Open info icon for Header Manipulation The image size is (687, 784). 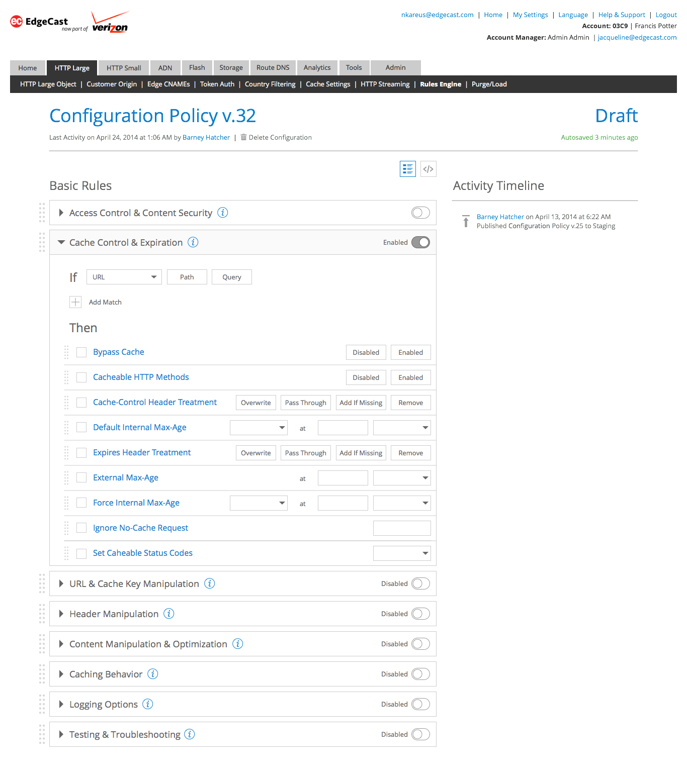click(169, 614)
